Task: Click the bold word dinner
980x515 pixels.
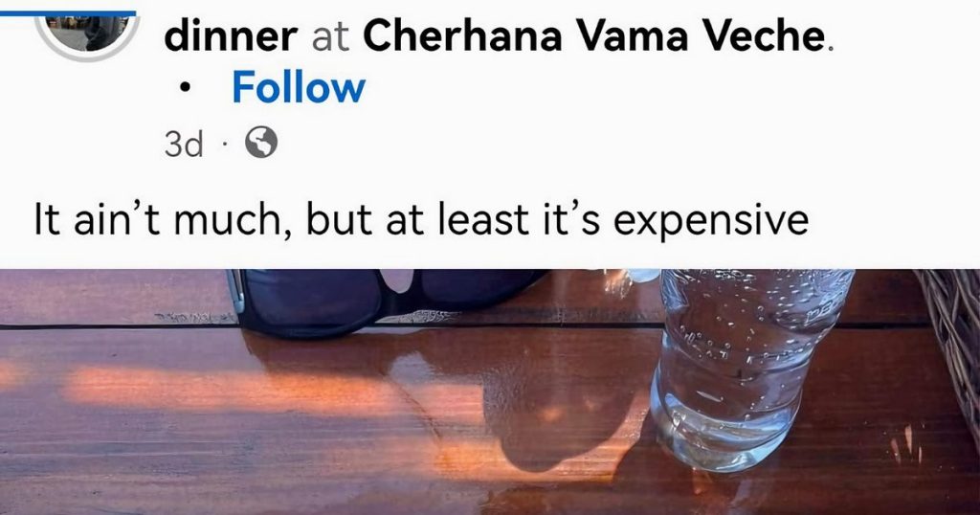Action: tap(230, 36)
